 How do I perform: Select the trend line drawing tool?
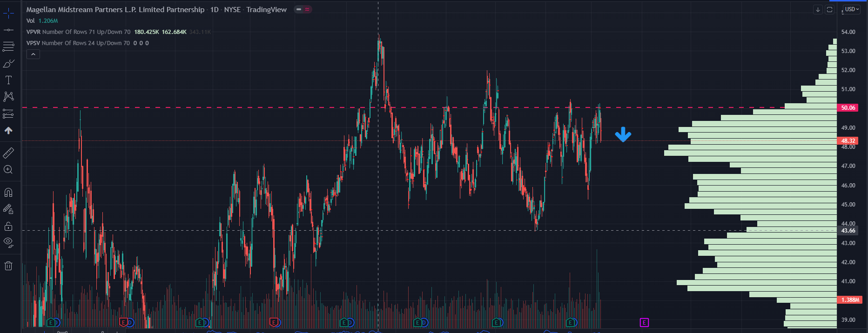(x=8, y=30)
